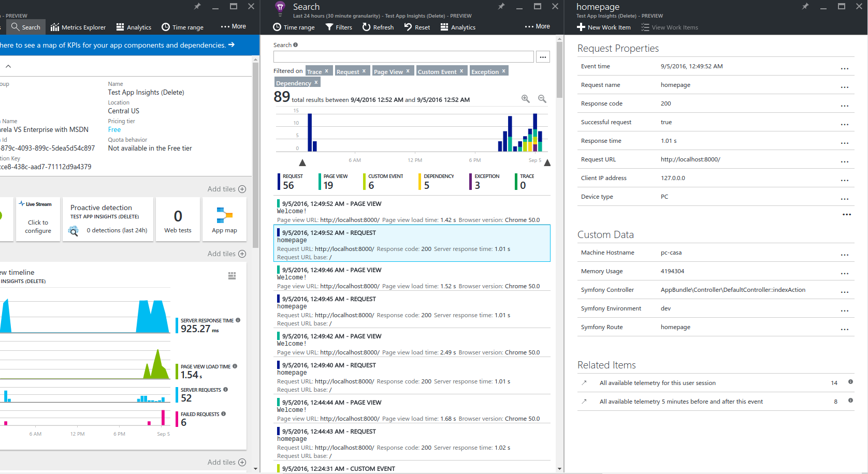Viewport: 868px width, 474px height.
Task: Open Proactive detection tile
Action: tap(108, 219)
